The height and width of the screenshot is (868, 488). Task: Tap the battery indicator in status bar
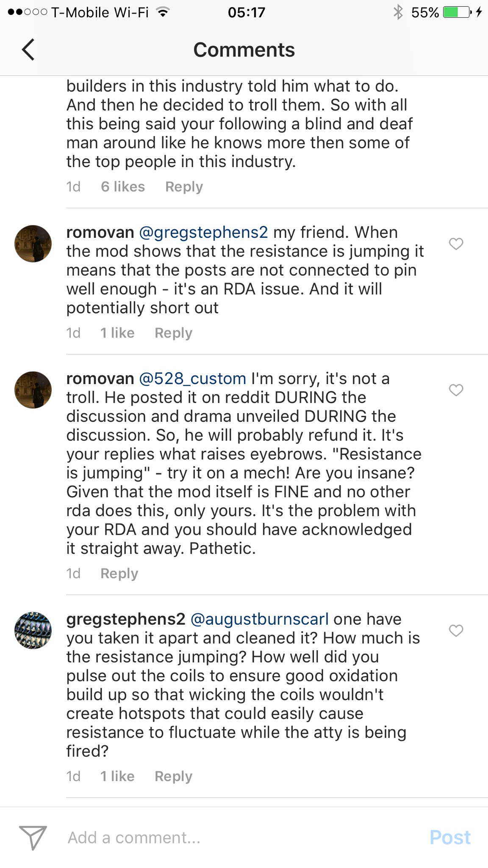click(x=457, y=12)
